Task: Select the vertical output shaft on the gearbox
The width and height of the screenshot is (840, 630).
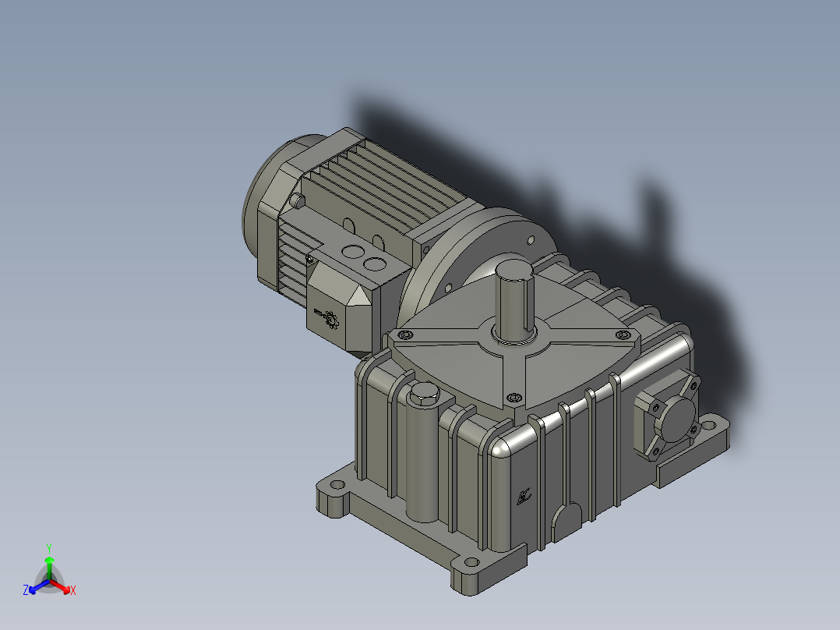Action: pyautogui.click(x=514, y=300)
